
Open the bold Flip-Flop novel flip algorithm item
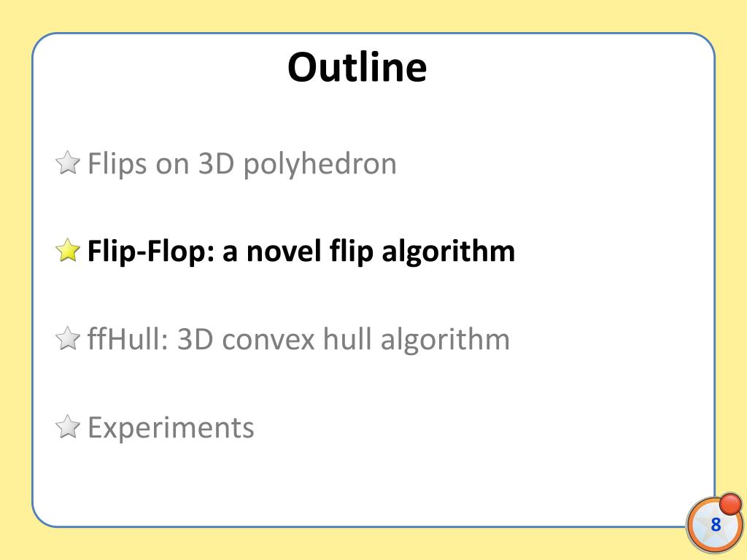[301, 252]
